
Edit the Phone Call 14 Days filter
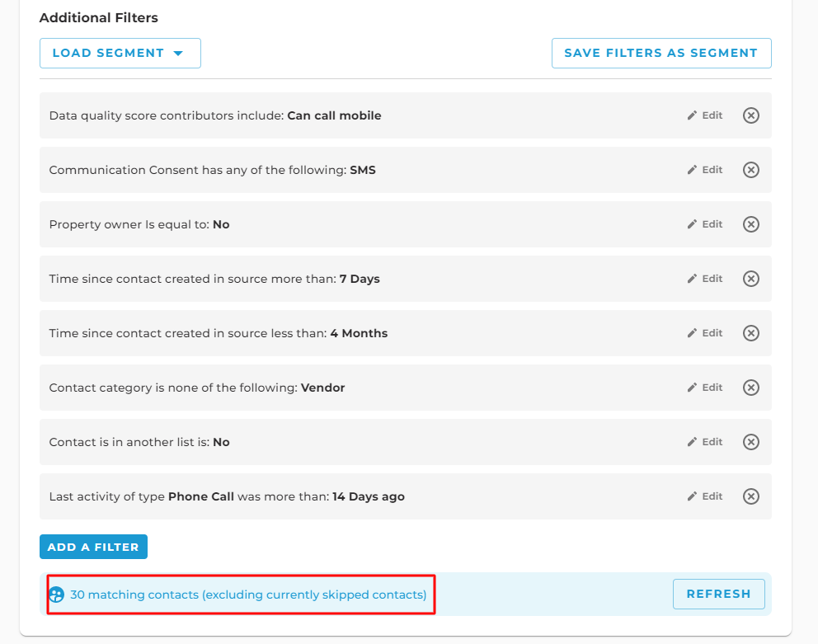[x=705, y=496]
